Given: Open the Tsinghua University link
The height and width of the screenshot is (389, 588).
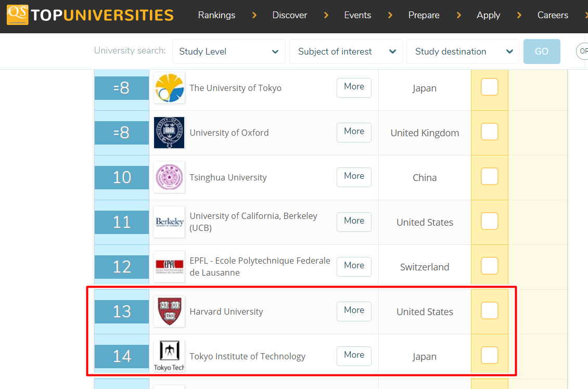Looking at the screenshot, I should pyautogui.click(x=228, y=177).
